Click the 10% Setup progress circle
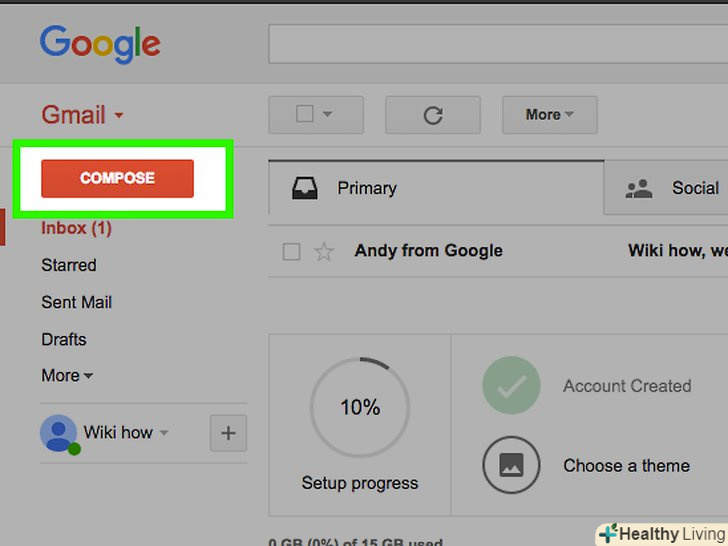728x546 pixels. [x=360, y=407]
